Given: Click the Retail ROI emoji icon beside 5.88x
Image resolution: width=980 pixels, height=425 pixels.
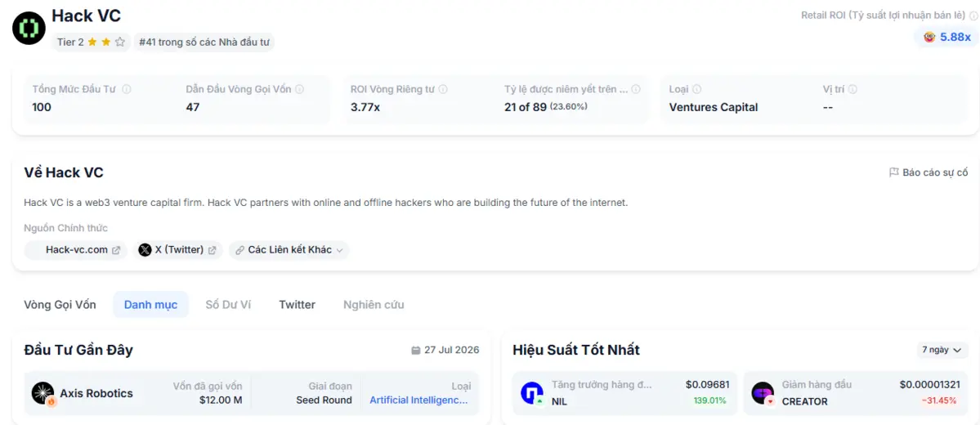Looking at the screenshot, I should pos(929,37).
